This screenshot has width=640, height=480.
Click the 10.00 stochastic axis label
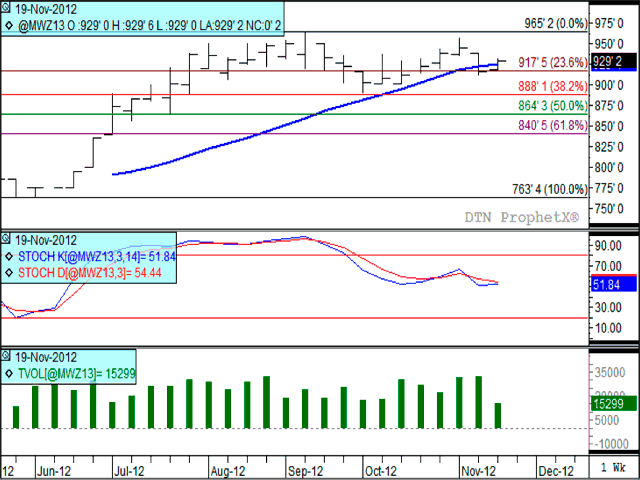click(608, 327)
